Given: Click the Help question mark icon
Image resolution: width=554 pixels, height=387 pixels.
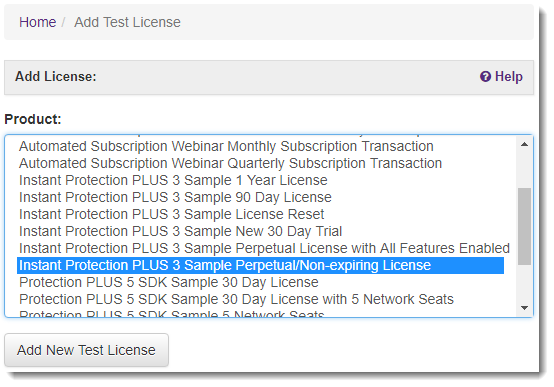Looking at the screenshot, I should click(x=485, y=76).
